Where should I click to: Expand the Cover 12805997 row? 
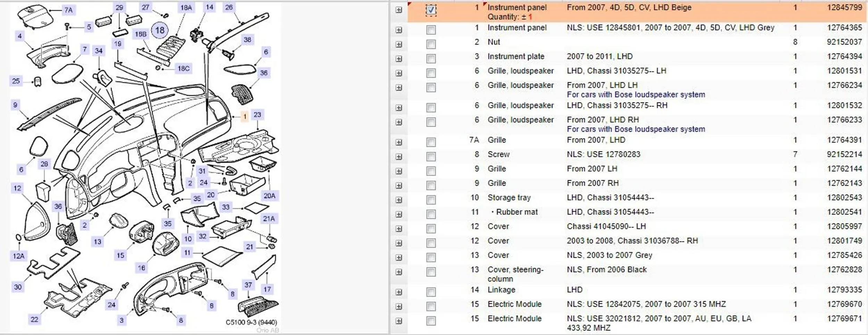399,229
